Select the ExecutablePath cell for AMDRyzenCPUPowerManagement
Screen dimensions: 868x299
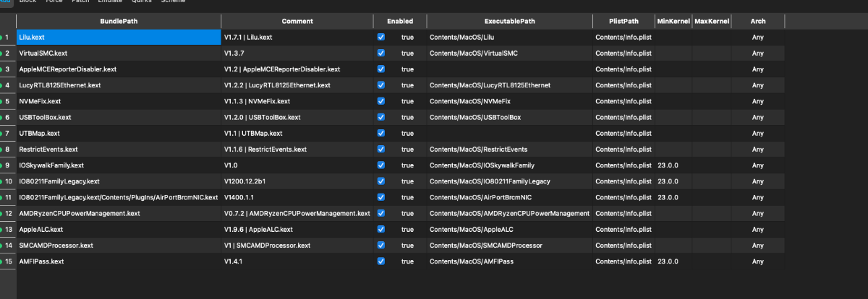509,214
